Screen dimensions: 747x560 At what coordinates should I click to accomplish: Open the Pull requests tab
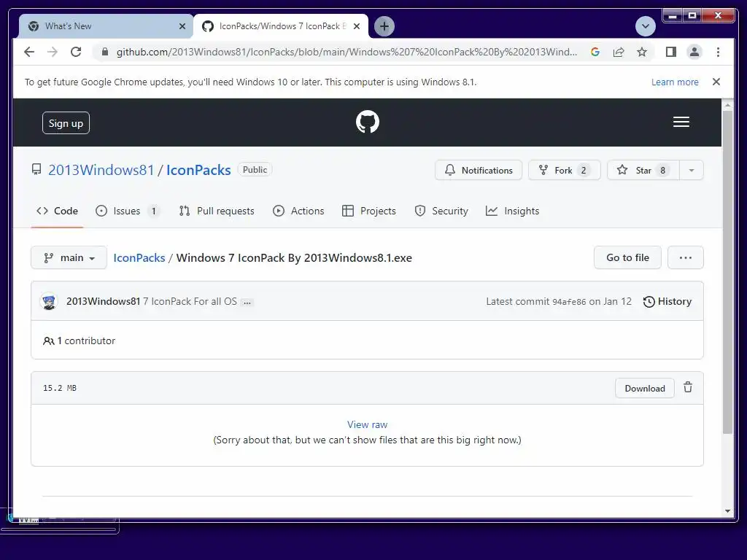click(x=217, y=211)
